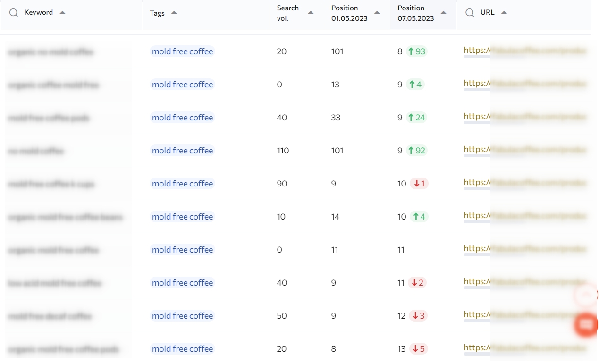Screen dimensions: 599x364
Task: Click the green up 92 change badge
Action: coord(416,151)
